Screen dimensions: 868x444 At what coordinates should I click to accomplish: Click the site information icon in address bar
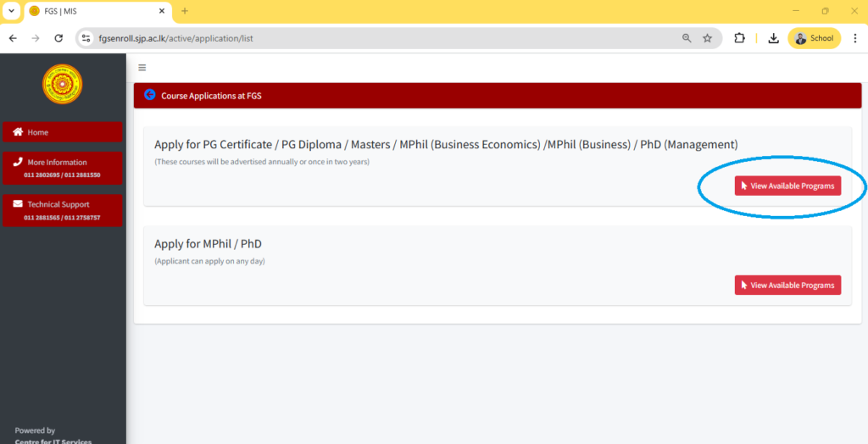[x=86, y=38]
